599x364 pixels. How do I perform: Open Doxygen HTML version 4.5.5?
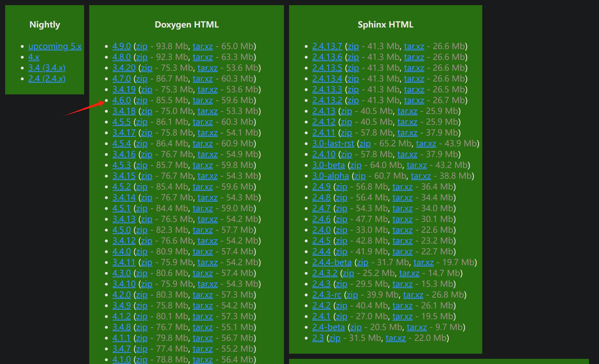point(121,122)
